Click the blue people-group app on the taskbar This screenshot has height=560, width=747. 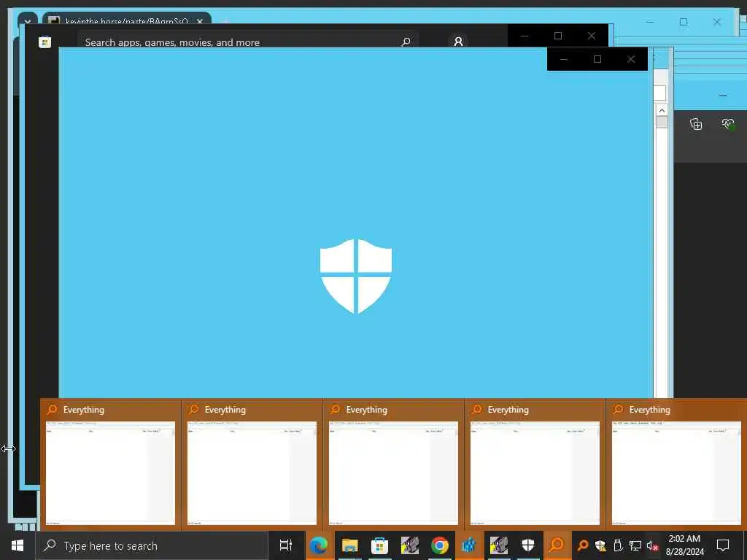[x=469, y=545]
